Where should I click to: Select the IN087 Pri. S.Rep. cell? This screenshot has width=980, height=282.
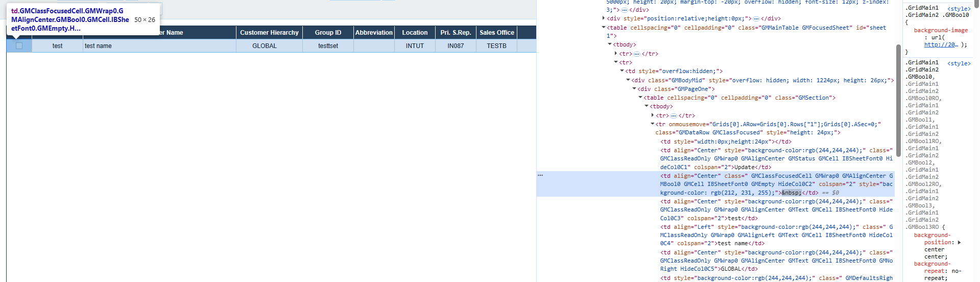point(456,46)
